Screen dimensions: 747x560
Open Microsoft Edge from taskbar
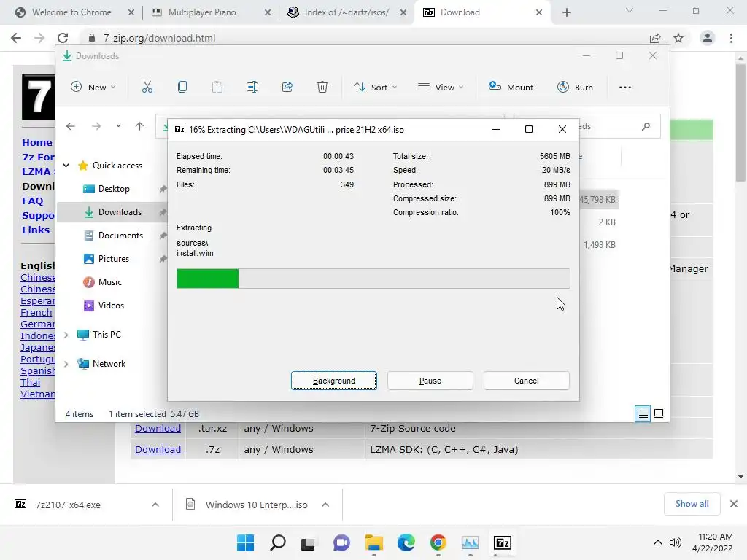point(406,542)
